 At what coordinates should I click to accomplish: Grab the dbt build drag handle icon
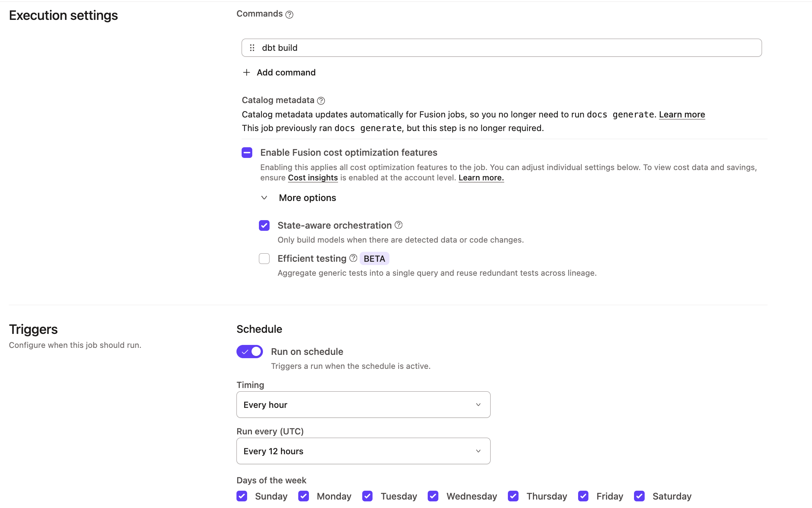pos(252,48)
